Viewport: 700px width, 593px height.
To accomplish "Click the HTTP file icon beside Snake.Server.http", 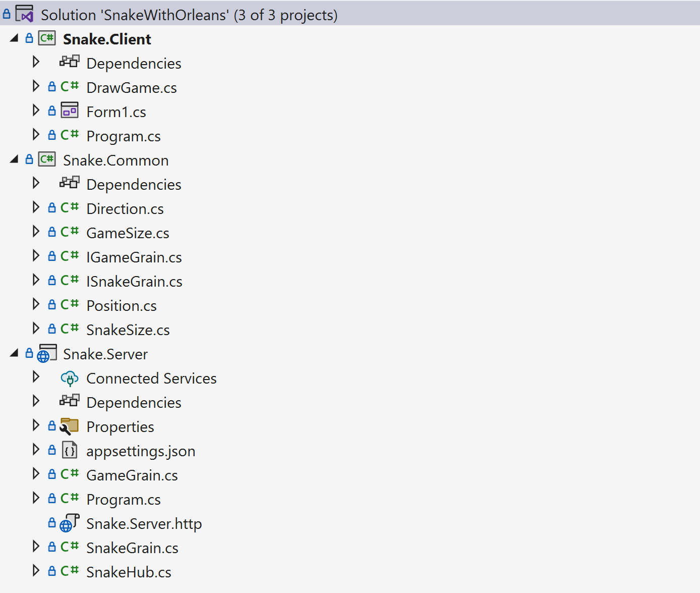I will 70,523.
